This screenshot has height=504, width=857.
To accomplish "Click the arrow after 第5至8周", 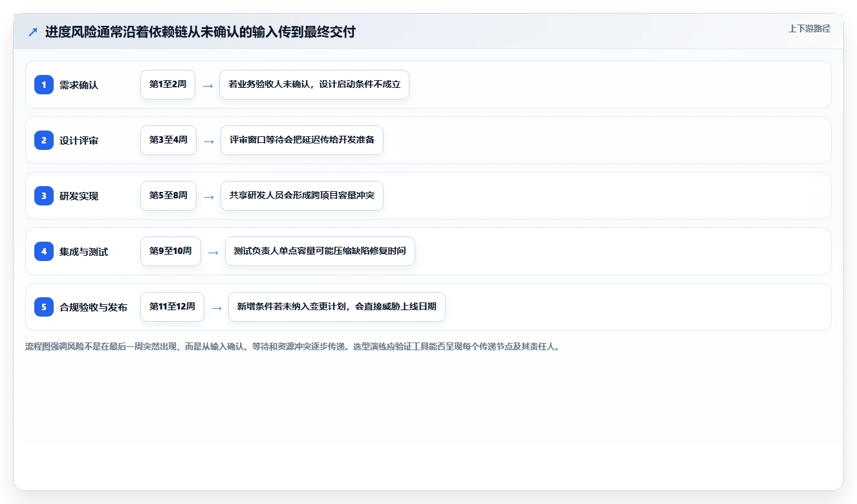I will [208, 196].
